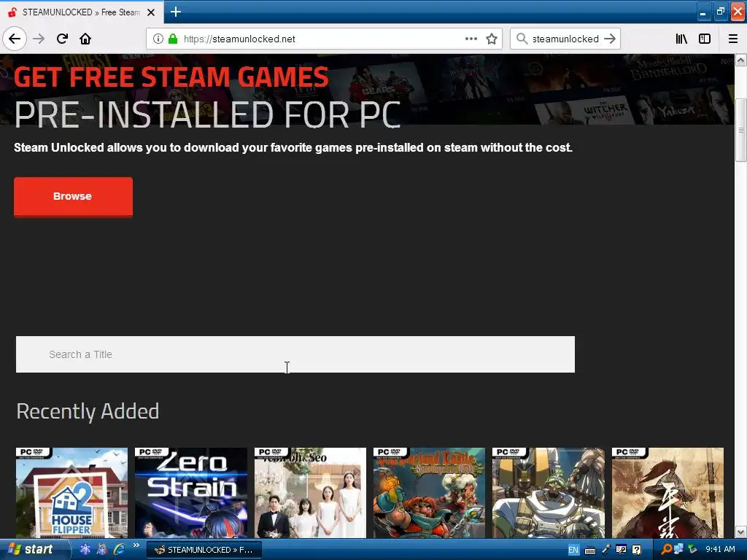
Task: Open the Firefox hamburger menu
Action: coord(733,39)
